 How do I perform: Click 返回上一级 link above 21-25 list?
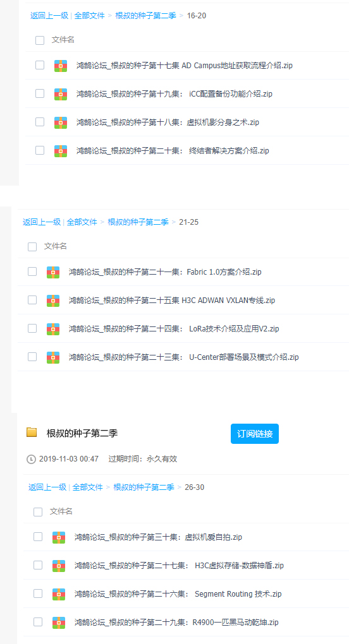tap(42, 222)
